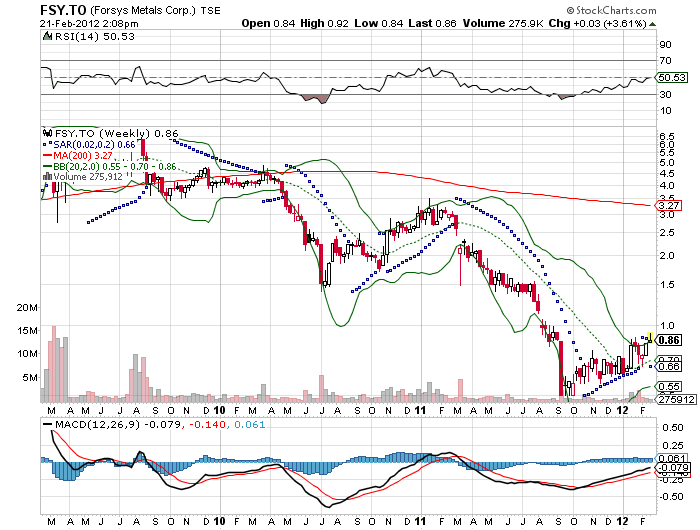Click the Open 0.84 value
Screen dimensions: 700x530
[268, 23]
